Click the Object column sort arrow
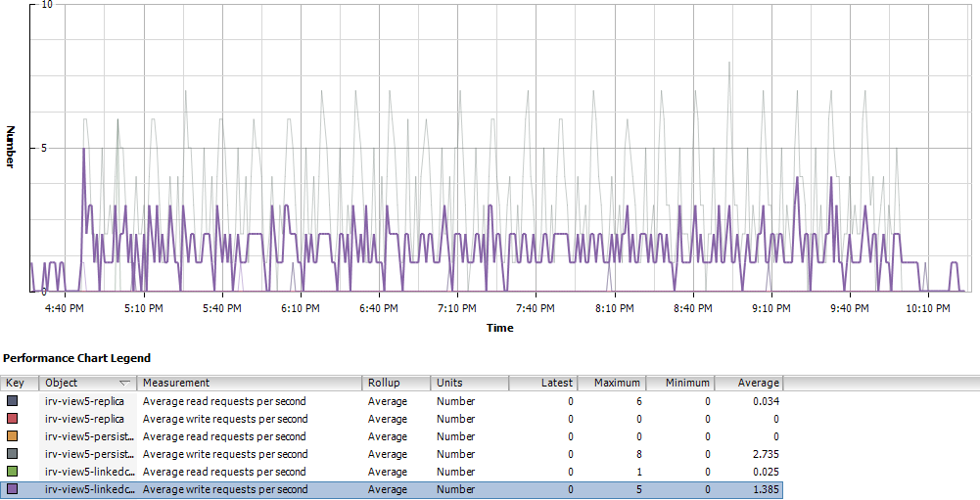The image size is (980, 500). 125,384
